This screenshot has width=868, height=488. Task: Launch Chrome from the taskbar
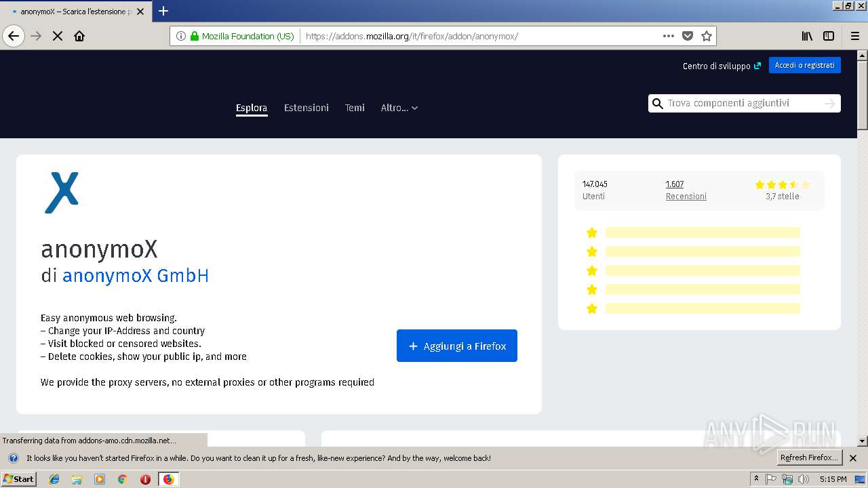(122, 479)
